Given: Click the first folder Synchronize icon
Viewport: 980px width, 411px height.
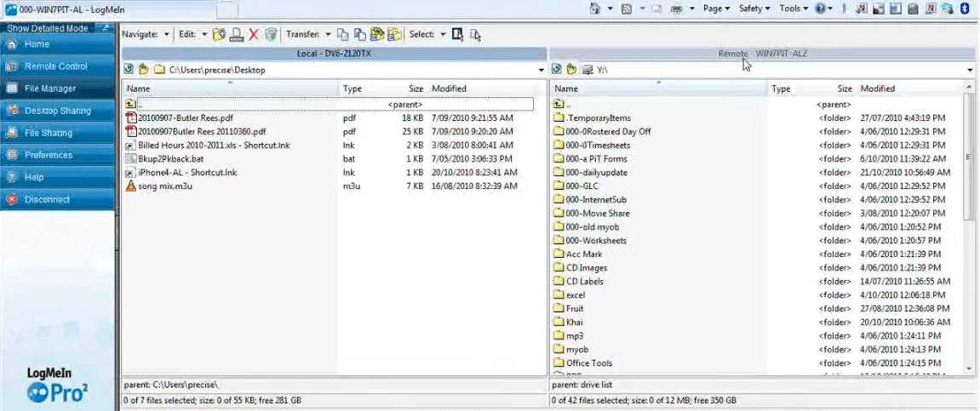Looking at the screenshot, I should (376, 34).
